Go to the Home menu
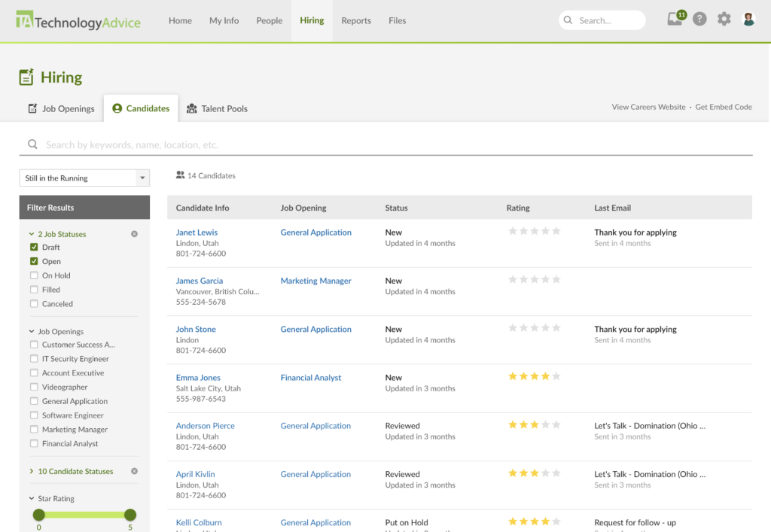Viewport: 771px width, 532px height. coord(180,20)
